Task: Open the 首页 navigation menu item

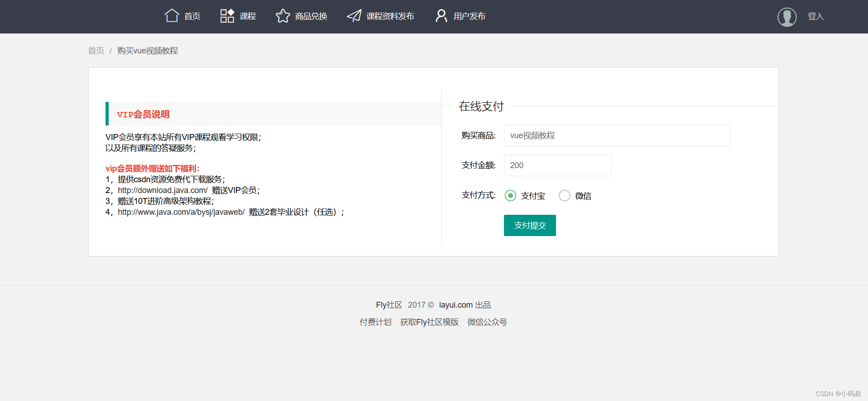Action: click(192, 16)
